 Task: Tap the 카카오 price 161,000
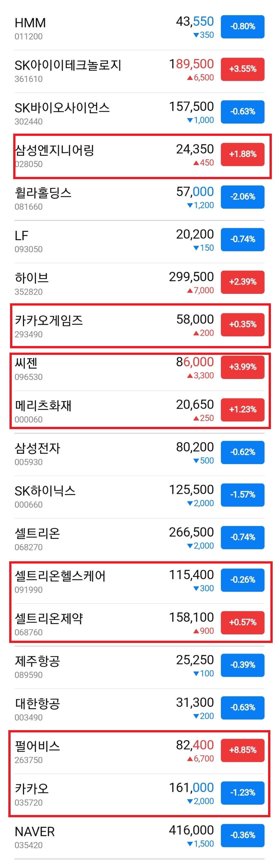(191, 787)
